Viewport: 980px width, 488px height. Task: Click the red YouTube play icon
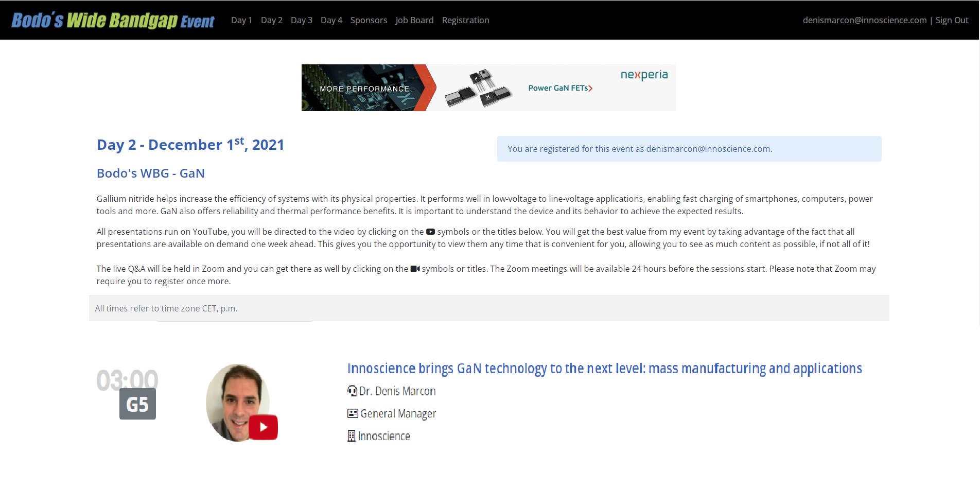(x=263, y=427)
